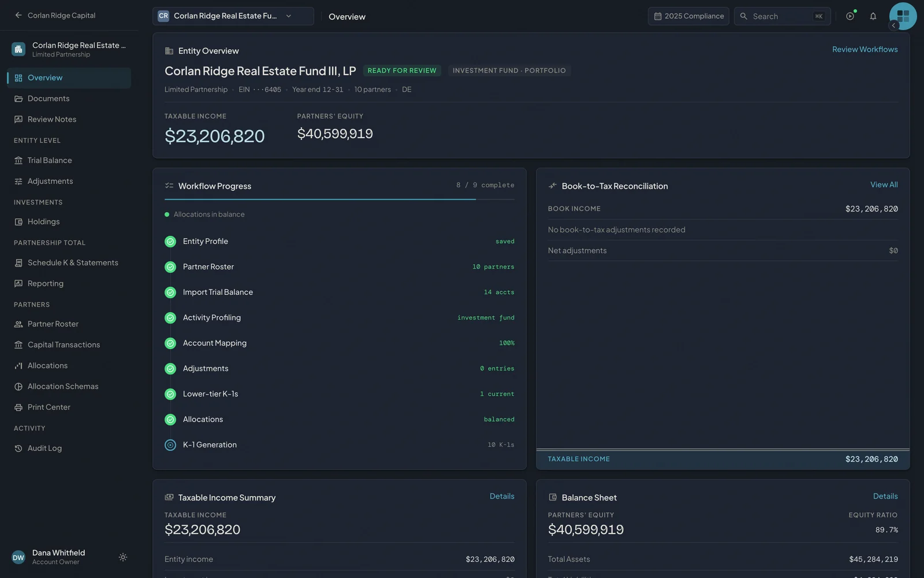Click the Balance Sheet card icon
Screen dimensions: 924x578
tap(553, 498)
